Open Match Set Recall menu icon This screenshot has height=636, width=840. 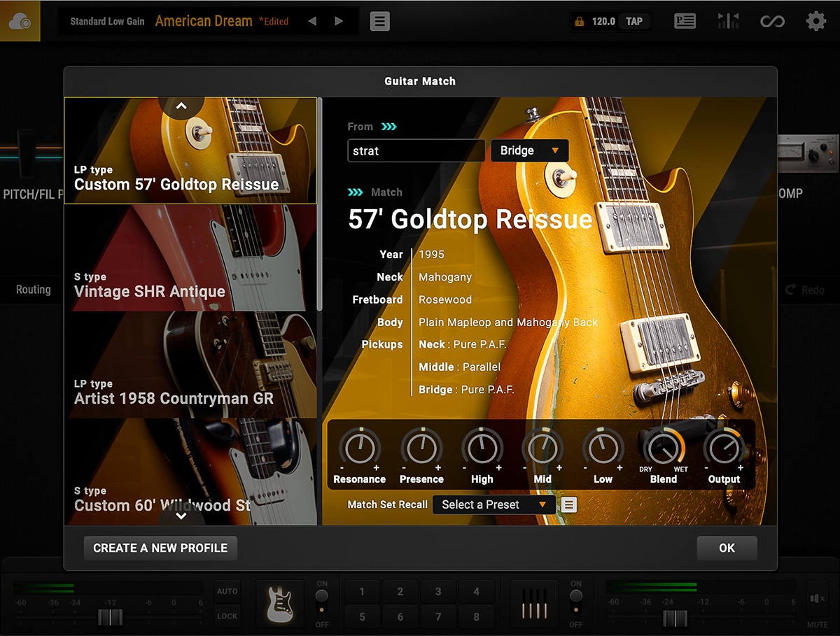pyautogui.click(x=570, y=504)
